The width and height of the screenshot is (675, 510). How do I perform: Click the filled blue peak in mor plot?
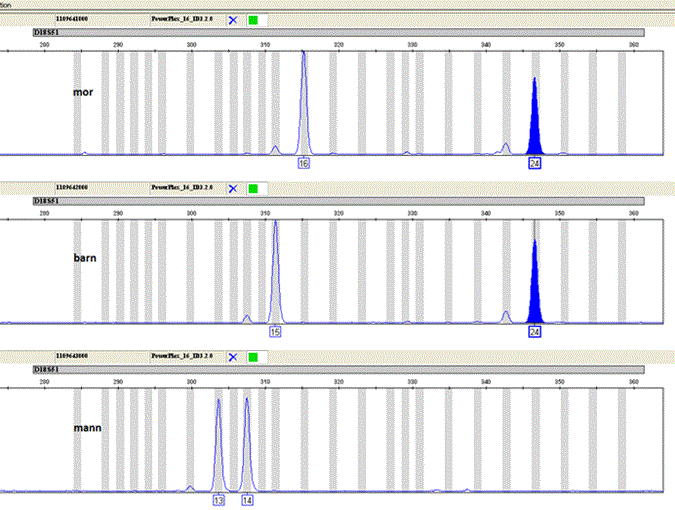click(x=535, y=120)
